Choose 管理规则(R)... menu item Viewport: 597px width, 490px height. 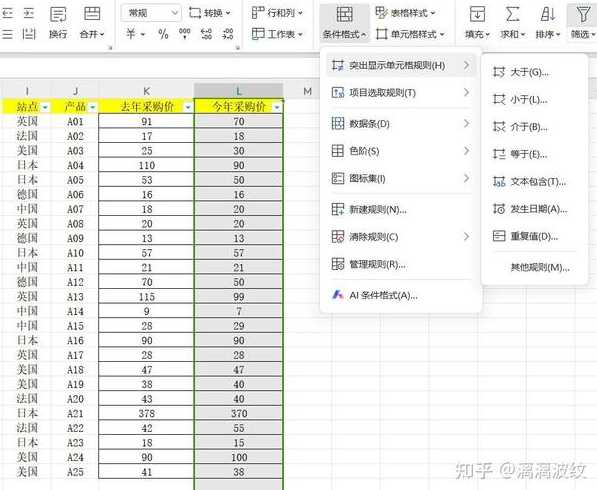click(401, 264)
